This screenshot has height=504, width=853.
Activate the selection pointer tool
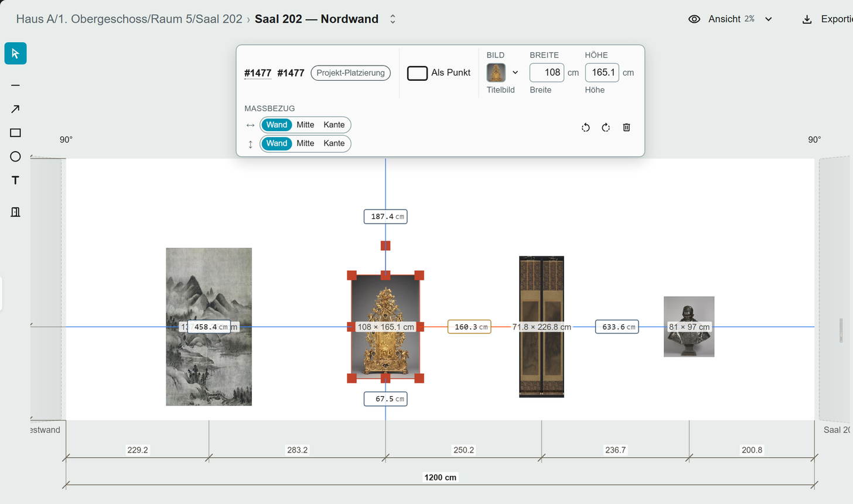coord(15,53)
